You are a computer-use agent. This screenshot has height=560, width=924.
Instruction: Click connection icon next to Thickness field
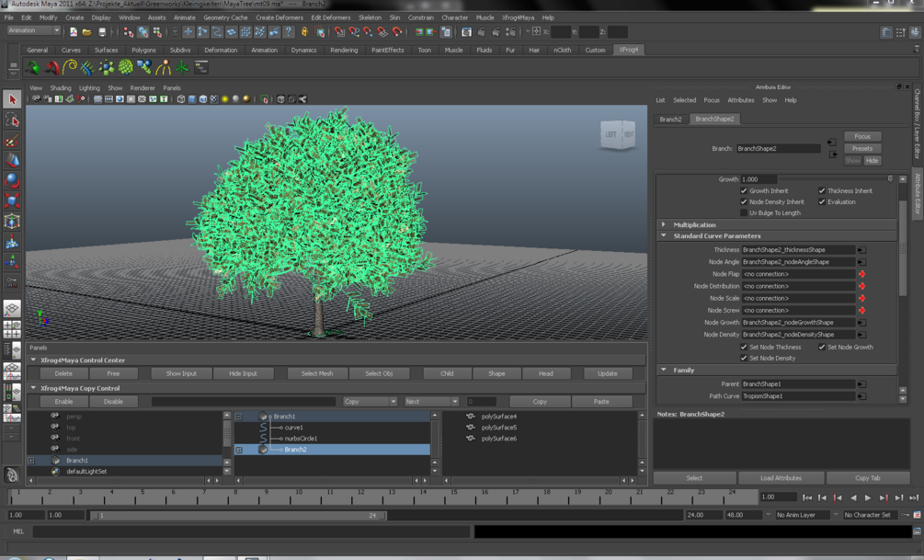(x=861, y=250)
